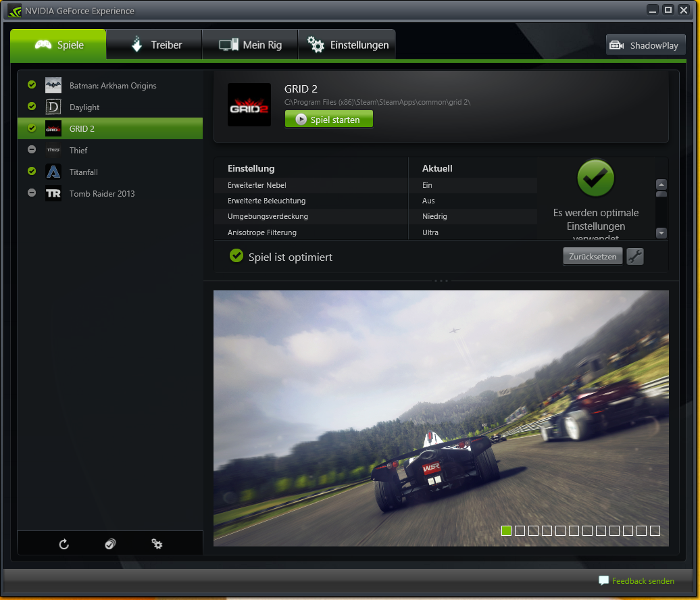Click the Einstellung column header
Screen dimensions: 700x600
point(251,168)
